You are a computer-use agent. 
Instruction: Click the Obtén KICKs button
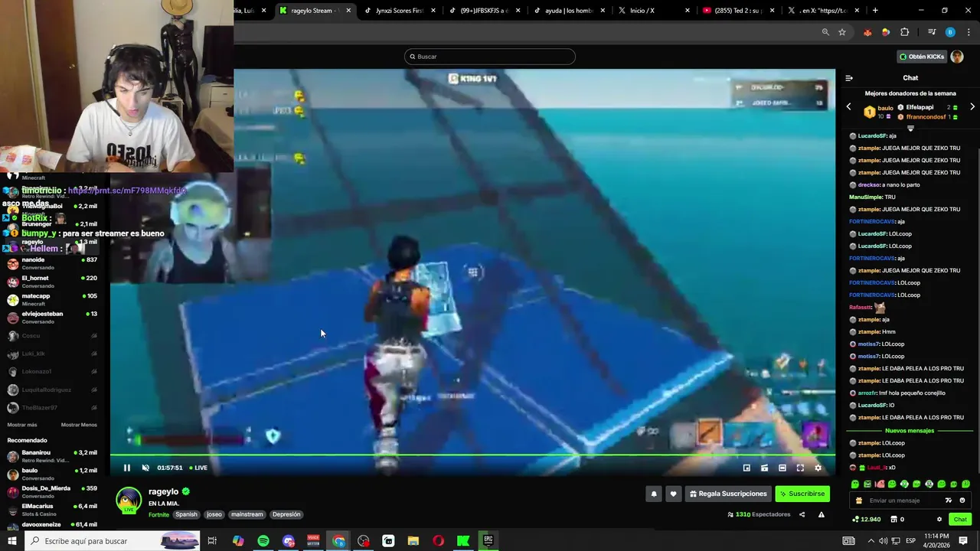(x=922, y=57)
